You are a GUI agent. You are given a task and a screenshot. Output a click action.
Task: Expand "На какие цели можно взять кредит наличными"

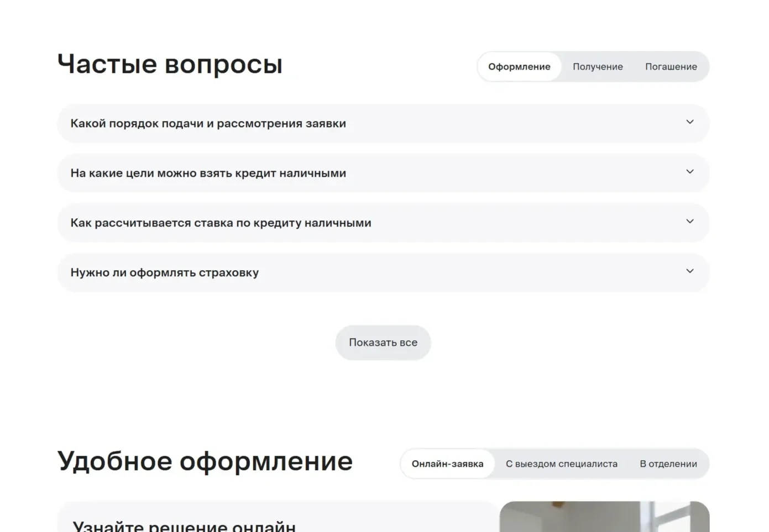coord(383,173)
